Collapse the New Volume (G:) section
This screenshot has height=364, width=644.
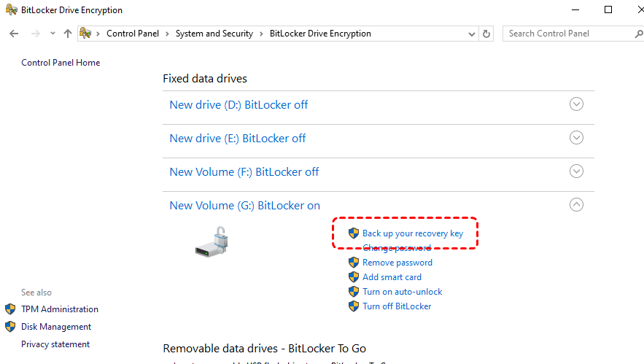576,205
